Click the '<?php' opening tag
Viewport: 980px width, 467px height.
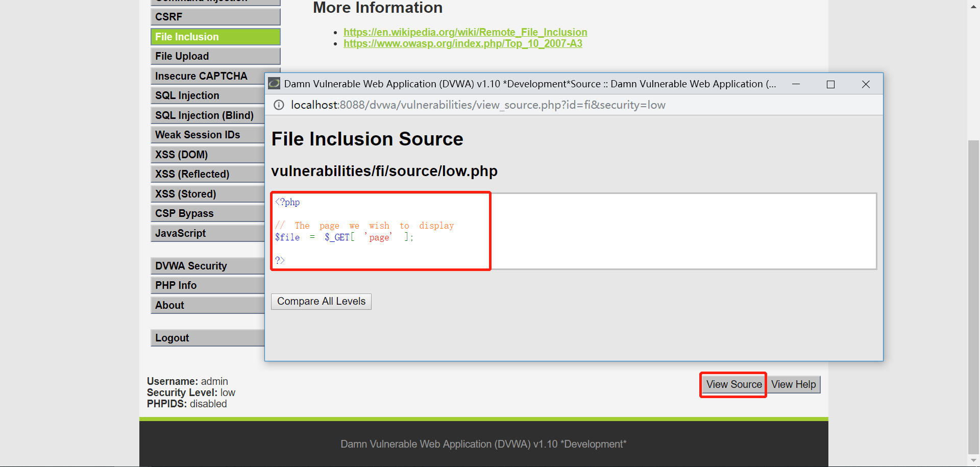[287, 202]
